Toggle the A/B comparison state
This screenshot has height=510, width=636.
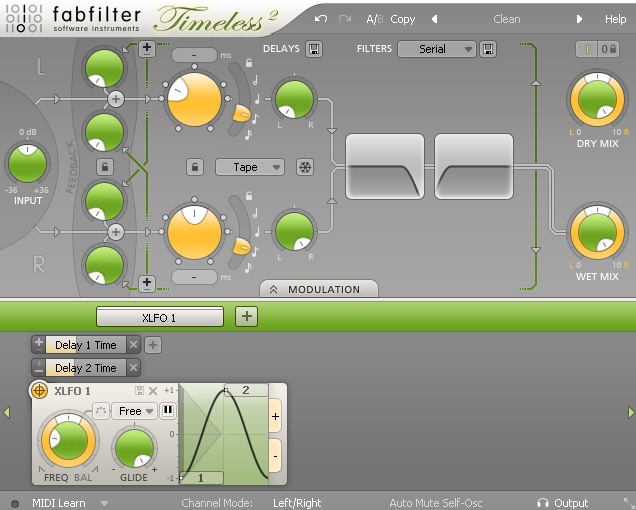[x=374, y=19]
